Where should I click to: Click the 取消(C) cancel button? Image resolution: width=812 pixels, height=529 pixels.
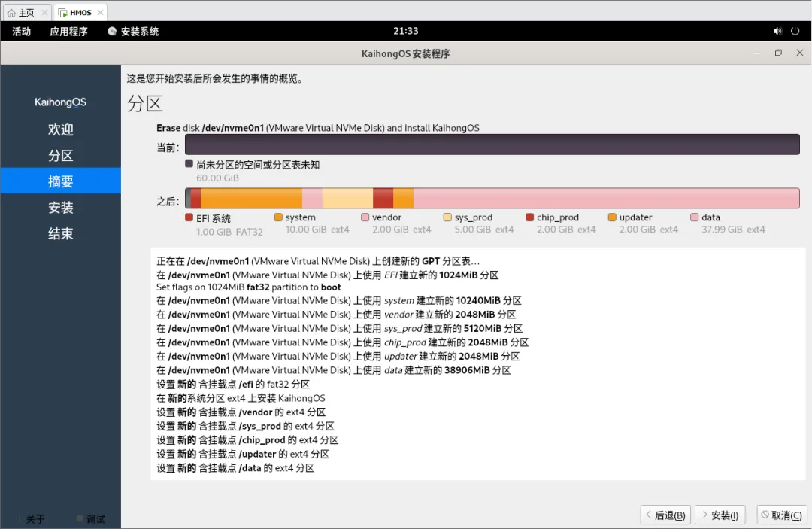click(781, 515)
